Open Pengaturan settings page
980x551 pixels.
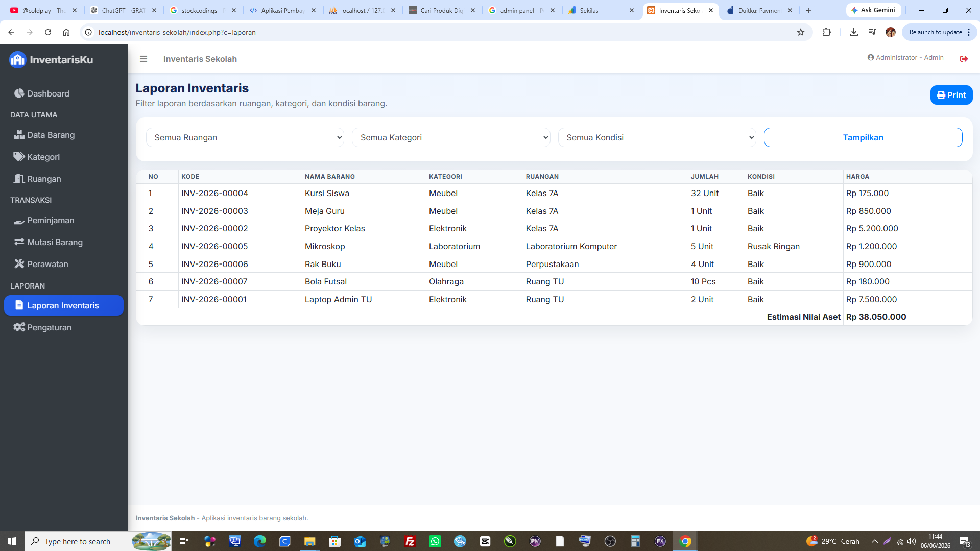tap(64, 327)
